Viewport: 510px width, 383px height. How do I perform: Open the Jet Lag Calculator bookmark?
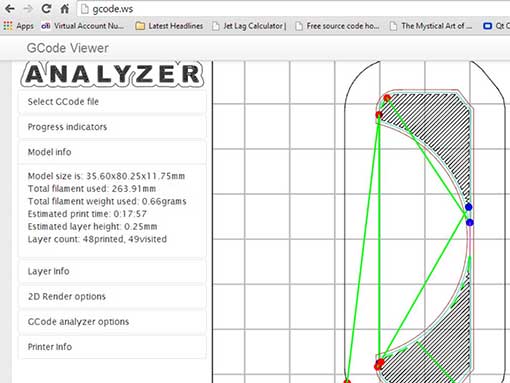pyautogui.click(x=249, y=26)
